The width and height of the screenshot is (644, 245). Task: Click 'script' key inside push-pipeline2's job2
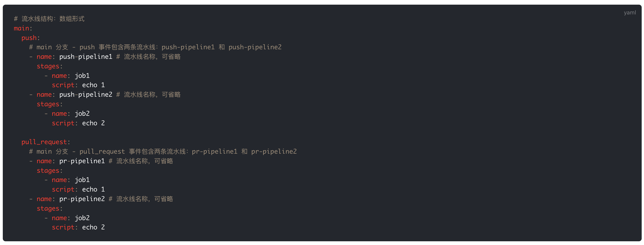[x=63, y=123]
